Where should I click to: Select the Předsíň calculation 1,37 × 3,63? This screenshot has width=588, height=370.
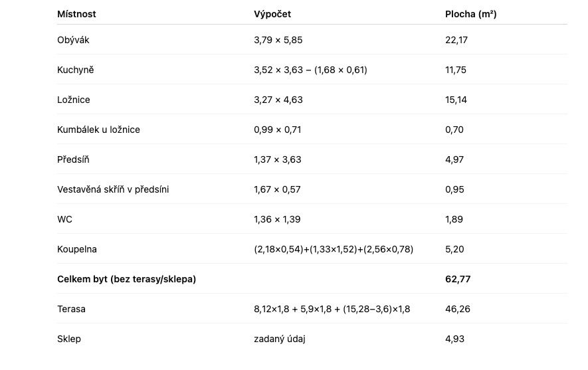pos(278,159)
